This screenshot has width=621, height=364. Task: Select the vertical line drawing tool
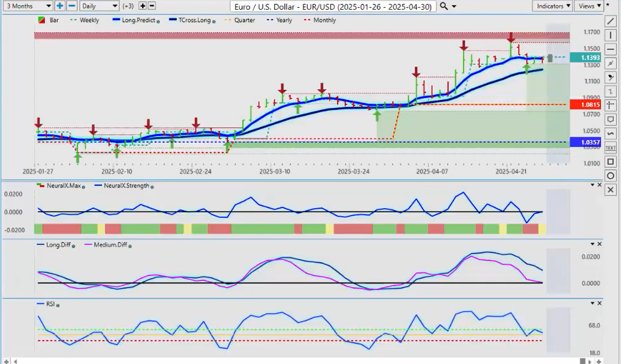pyautogui.click(x=611, y=35)
